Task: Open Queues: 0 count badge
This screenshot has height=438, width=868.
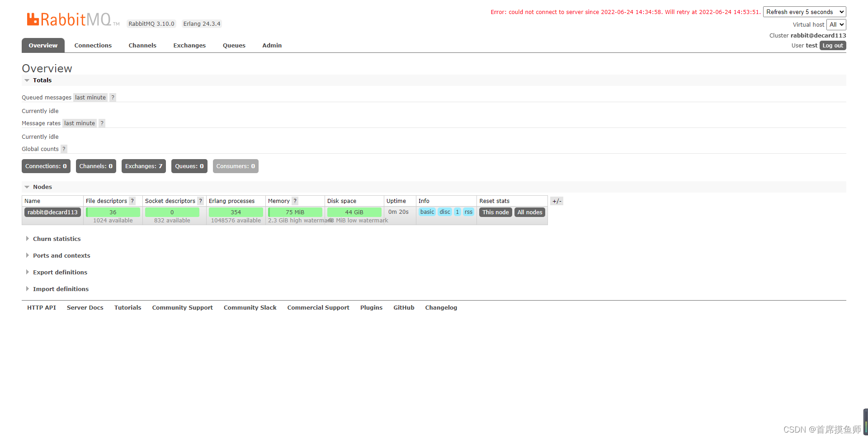Action: 189,166
